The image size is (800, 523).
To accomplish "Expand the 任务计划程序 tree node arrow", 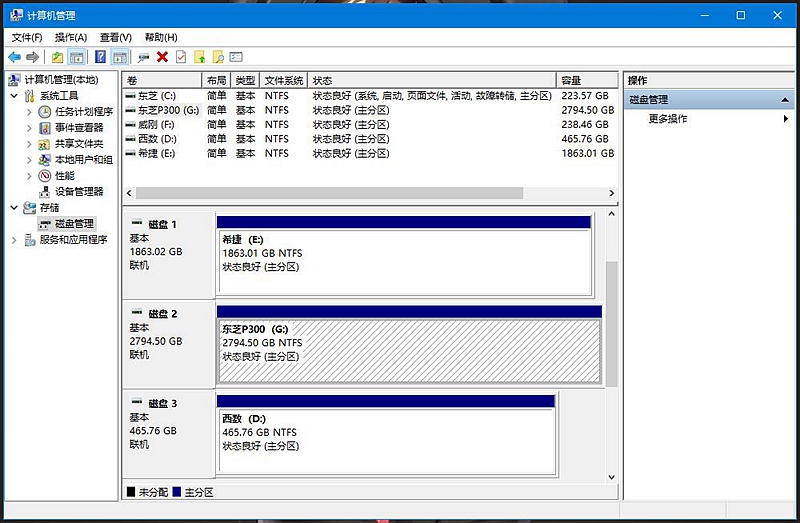I will (29, 112).
